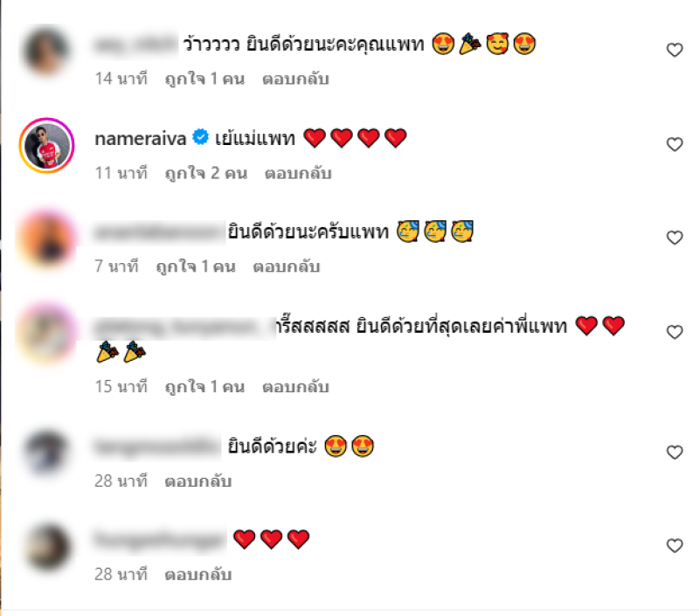The image size is (699, 616).
Task: Reply to the 14 นาที comment
Action: pos(295,79)
